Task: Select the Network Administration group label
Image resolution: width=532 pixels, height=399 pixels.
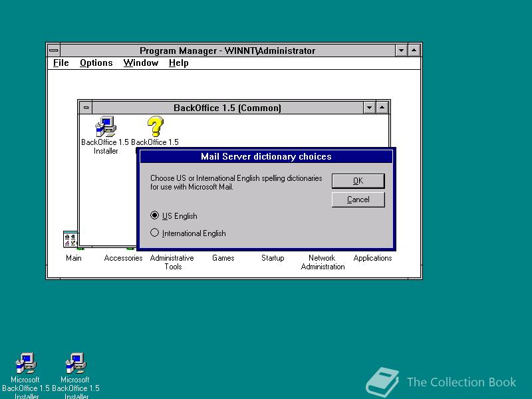Action: click(x=323, y=262)
